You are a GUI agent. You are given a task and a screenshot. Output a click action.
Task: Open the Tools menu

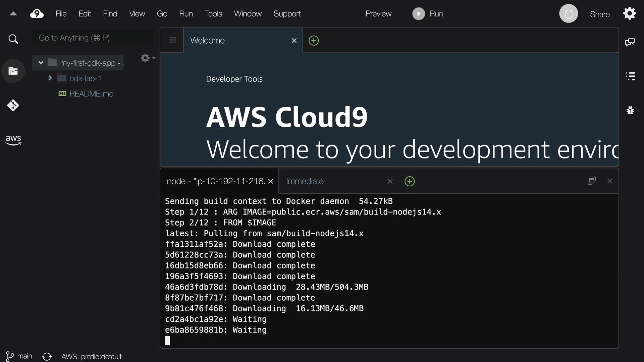point(213,14)
